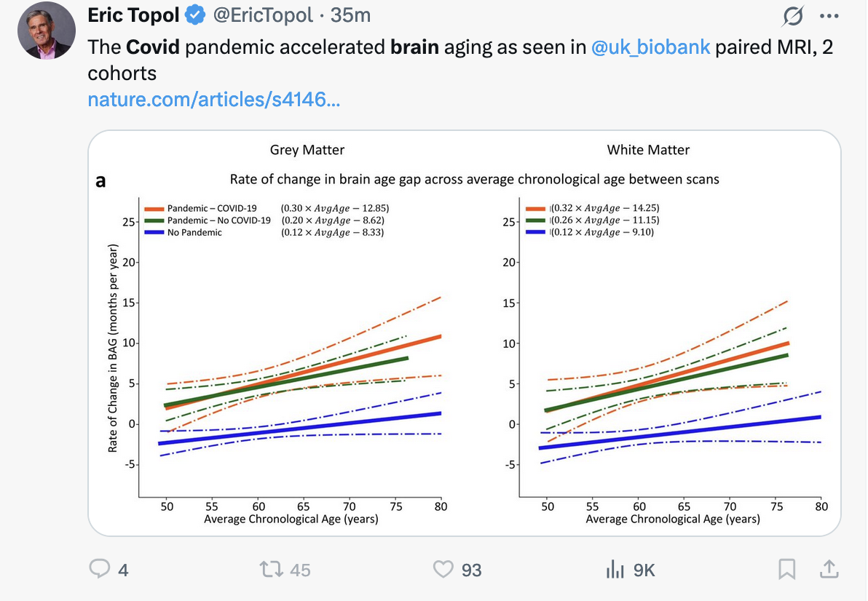Image resolution: width=868 pixels, height=601 pixels.
Task: Follow the nature.com article link
Action: 213,99
